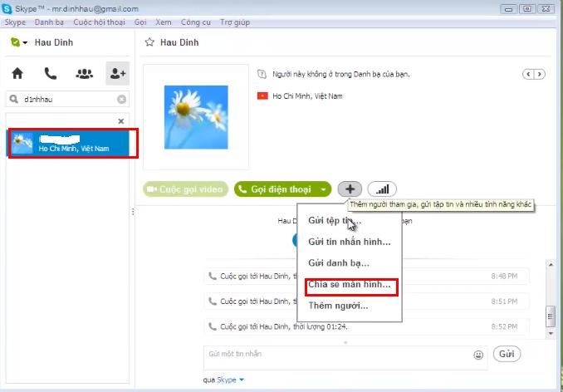
Task: Open the emoticon picker smiley
Action: 478,355
